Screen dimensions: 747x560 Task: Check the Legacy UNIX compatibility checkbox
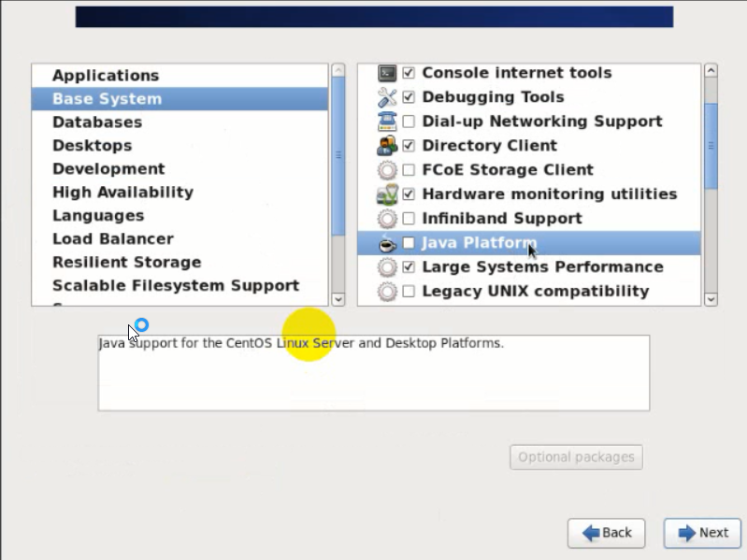click(x=409, y=292)
